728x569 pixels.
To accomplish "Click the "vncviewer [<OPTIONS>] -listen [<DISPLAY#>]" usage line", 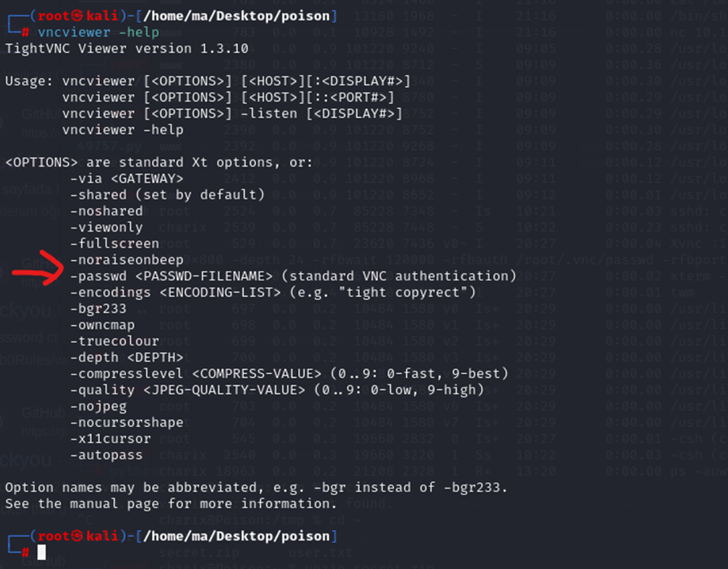I will pyautogui.click(x=232, y=114).
